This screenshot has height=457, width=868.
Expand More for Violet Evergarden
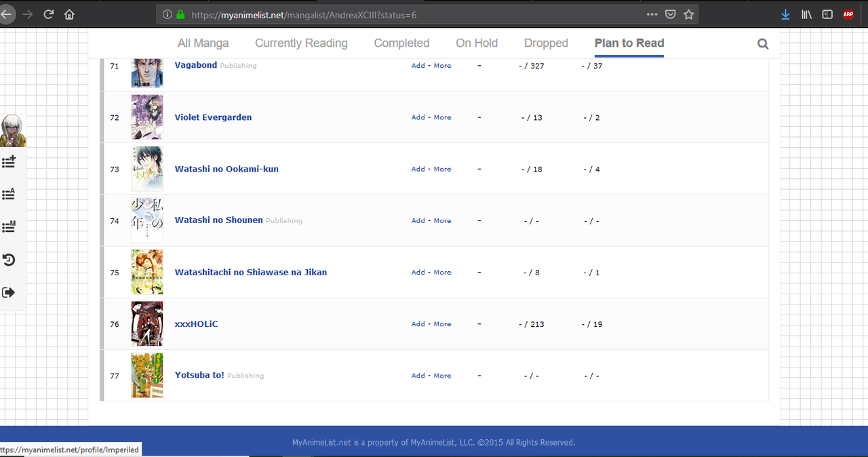coord(442,117)
